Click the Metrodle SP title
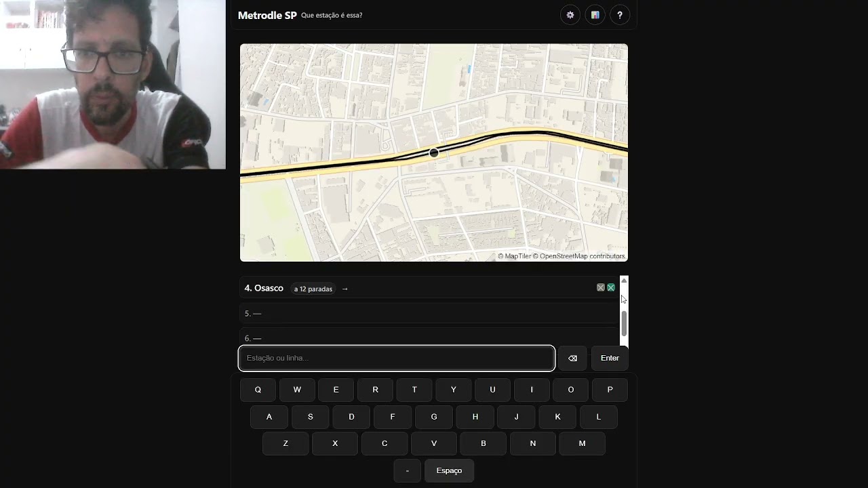The width and height of the screenshot is (868, 488). point(267,15)
